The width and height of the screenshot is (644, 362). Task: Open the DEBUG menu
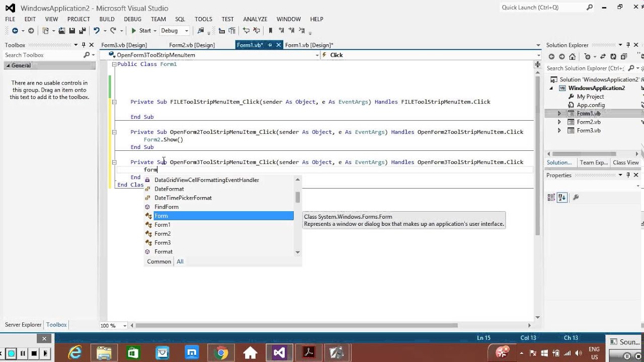tap(133, 19)
